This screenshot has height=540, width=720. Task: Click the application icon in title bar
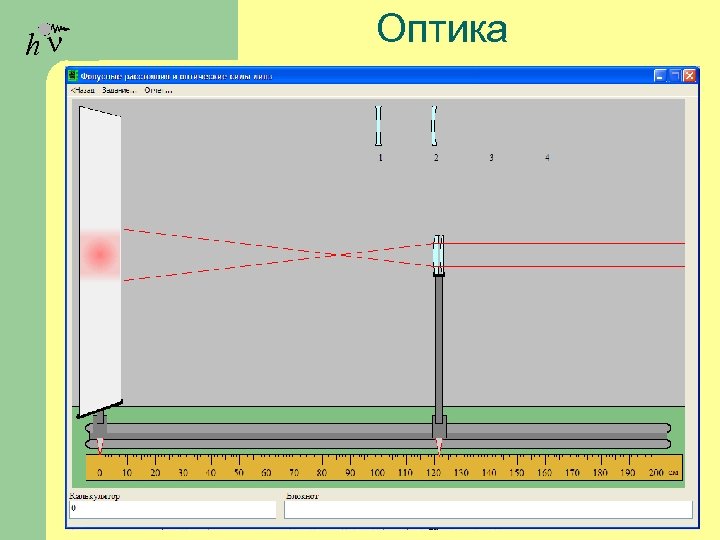[x=73, y=76]
